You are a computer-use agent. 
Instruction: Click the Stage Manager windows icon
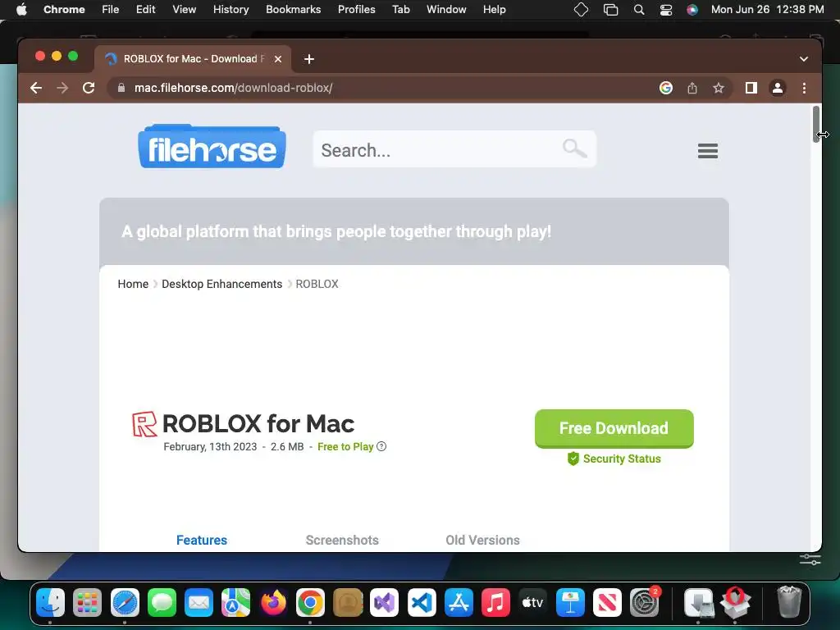610,10
